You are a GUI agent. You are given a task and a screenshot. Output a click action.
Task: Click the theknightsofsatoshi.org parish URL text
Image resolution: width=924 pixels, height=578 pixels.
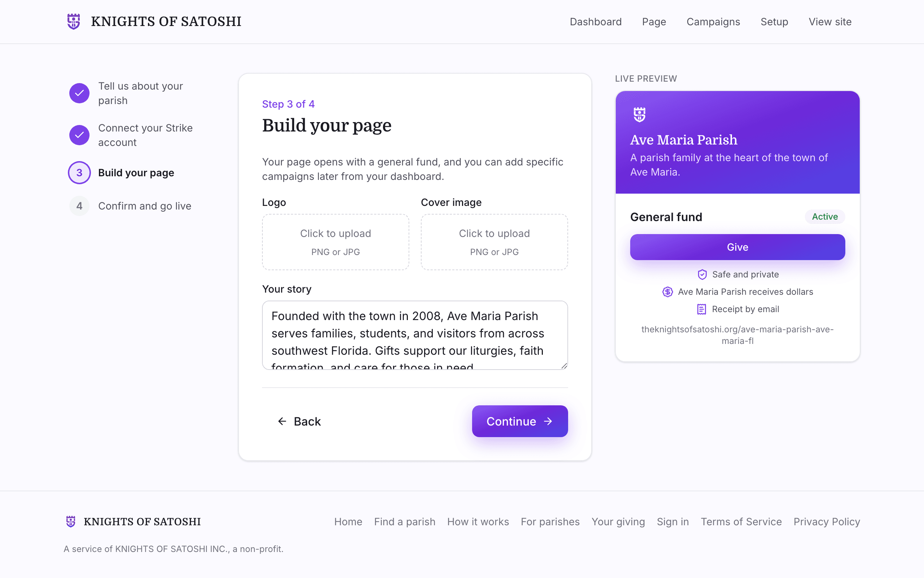[x=737, y=335]
